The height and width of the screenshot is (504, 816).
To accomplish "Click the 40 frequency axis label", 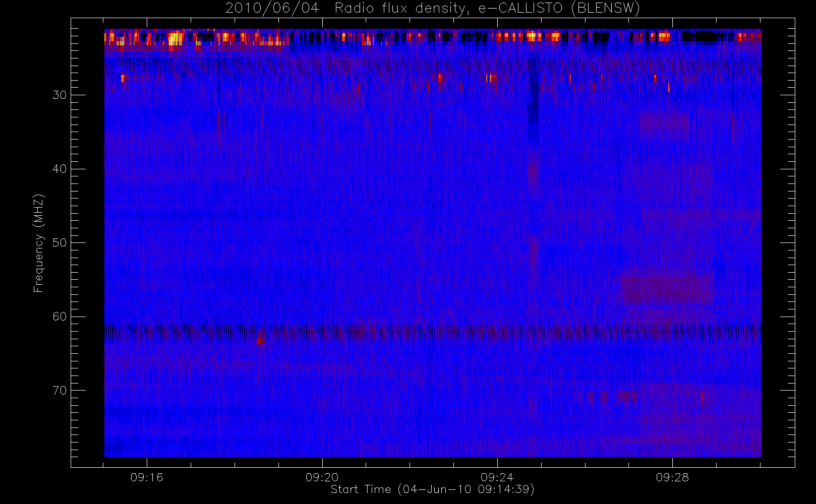I will [x=60, y=169].
